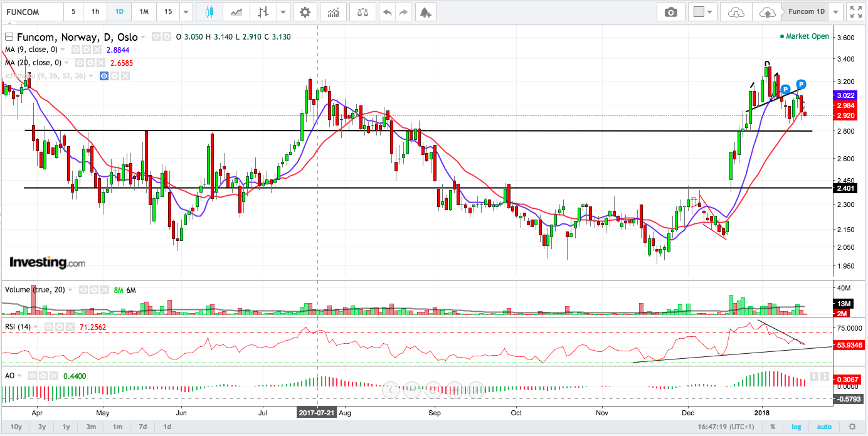This screenshot has height=436, width=868.
Task: Select the 1M interval tab
Action: coord(144,12)
